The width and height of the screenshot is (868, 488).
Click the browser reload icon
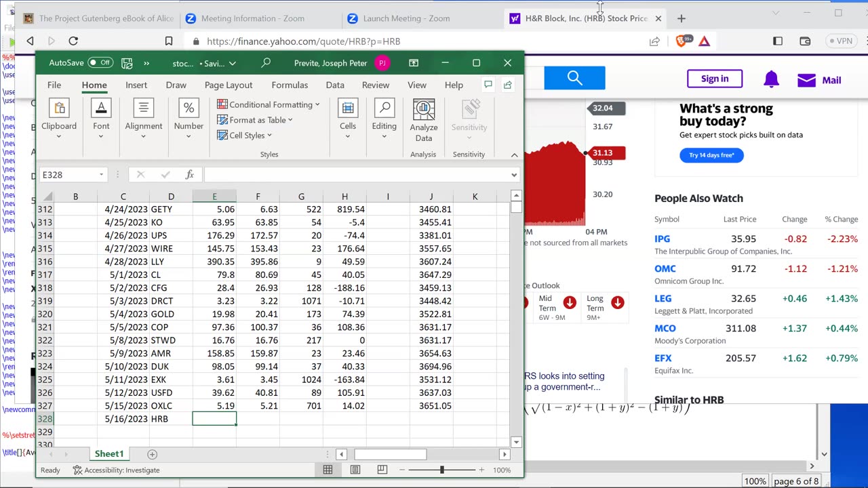point(73,41)
